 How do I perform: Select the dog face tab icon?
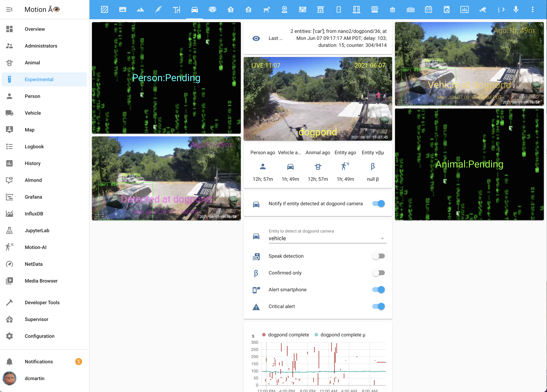(x=212, y=9)
